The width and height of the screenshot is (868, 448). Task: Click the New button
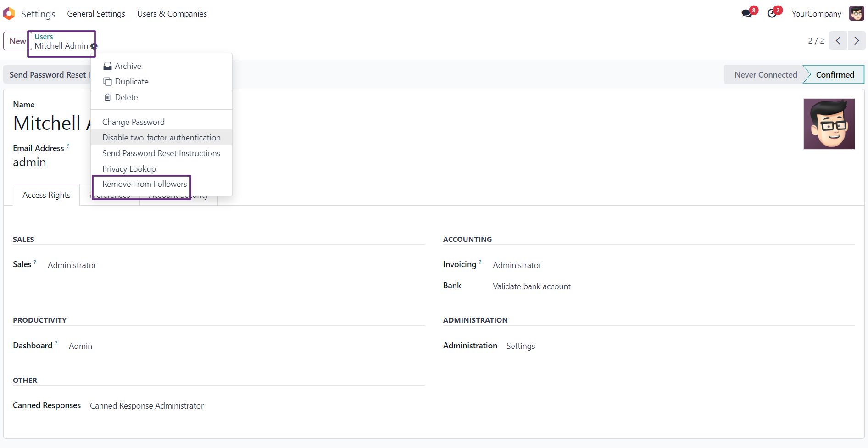coord(17,41)
